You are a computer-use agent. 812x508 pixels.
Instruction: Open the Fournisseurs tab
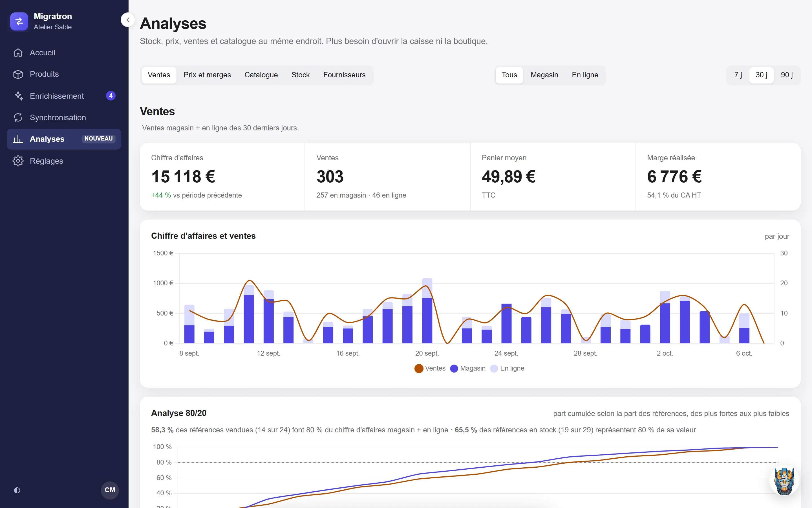[x=344, y=75]
